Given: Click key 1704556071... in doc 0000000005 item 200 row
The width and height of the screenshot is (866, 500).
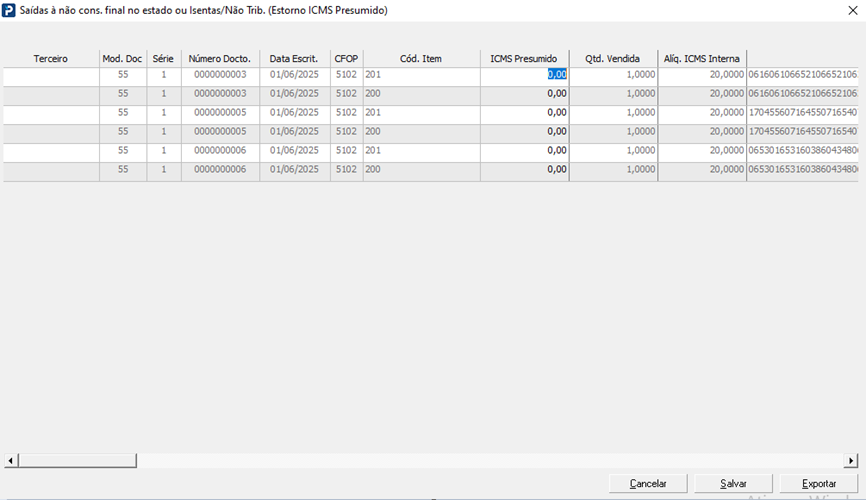Looking at the screenshot, I should coord(802,131).
